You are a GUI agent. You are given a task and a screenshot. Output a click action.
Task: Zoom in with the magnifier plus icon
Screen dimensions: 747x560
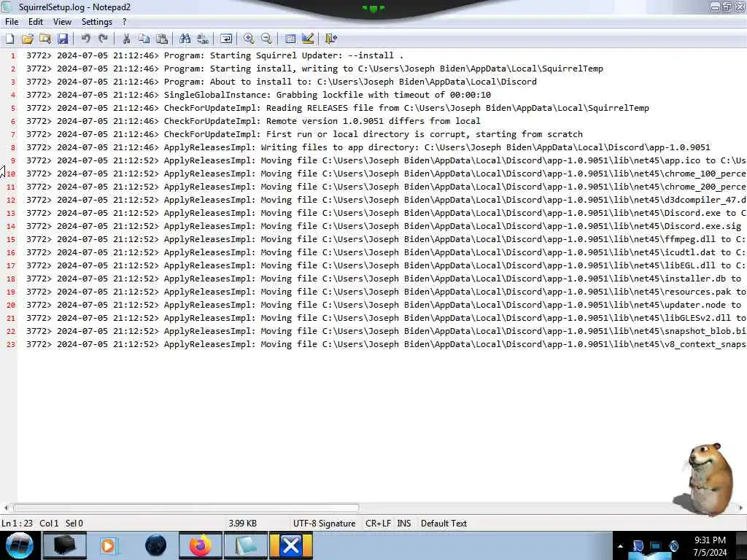tap(249, 39)
